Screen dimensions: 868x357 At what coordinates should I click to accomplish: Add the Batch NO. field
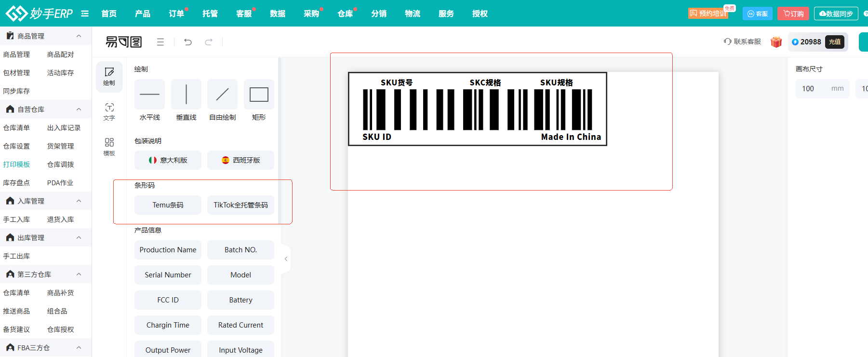[240, 250]
